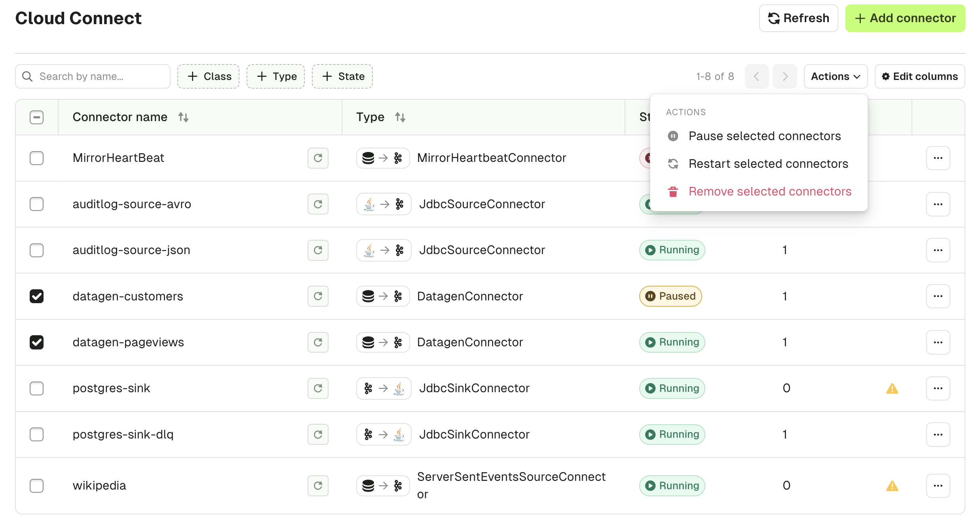Open the more-options menu for wikipedia
Screen dimensions: 980x524
938,486
